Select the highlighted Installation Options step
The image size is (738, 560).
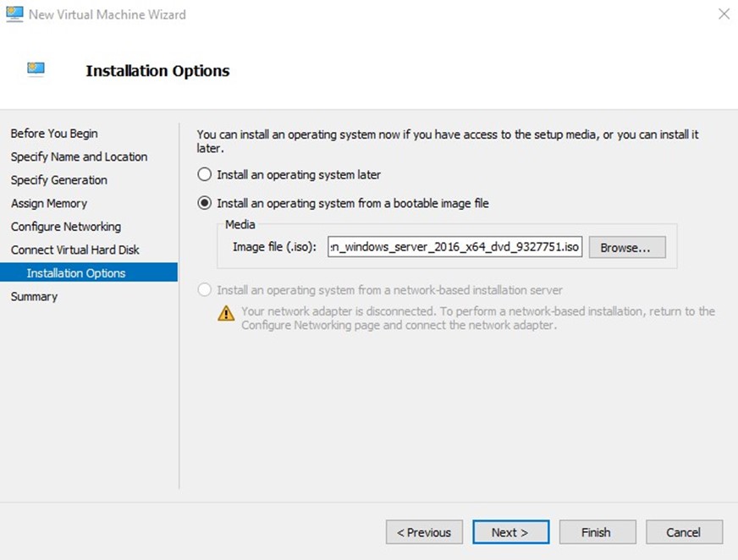pos(76,273)
